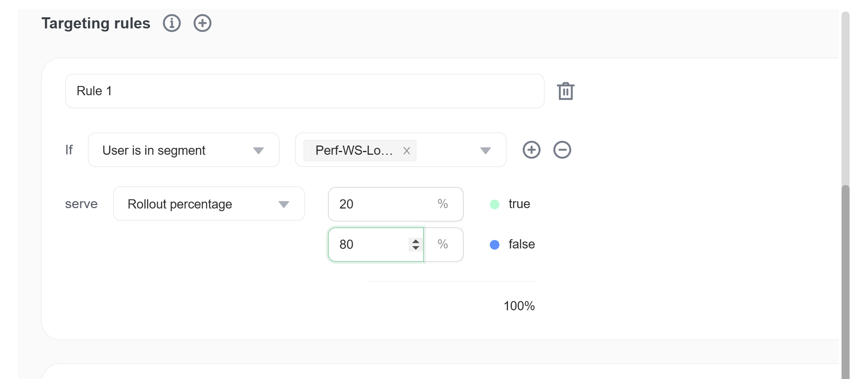868x379 pixels.
Task: Select the blue false variation indicator
Action: 494,244
